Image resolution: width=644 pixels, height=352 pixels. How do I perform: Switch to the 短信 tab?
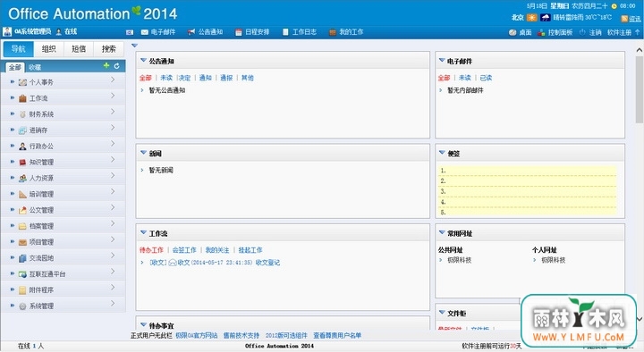[x=79, y=49]
